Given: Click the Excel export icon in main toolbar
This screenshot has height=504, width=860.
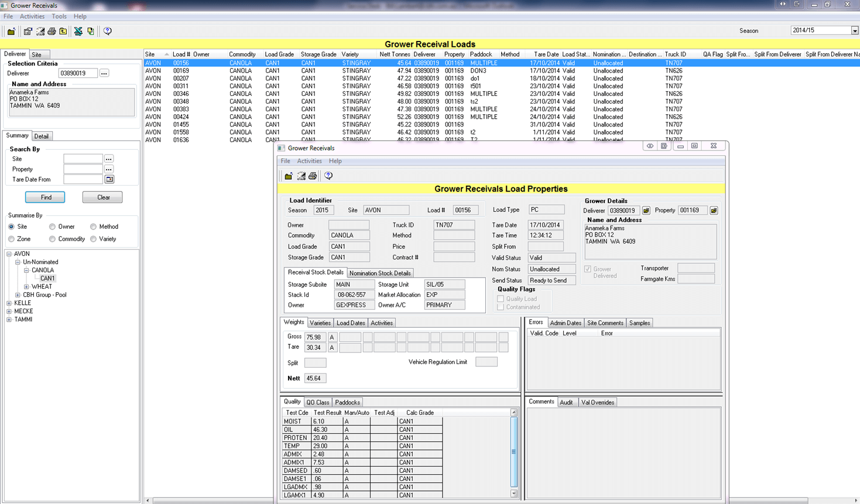Looking at the screenshot, I should click(x=78, y=31).
